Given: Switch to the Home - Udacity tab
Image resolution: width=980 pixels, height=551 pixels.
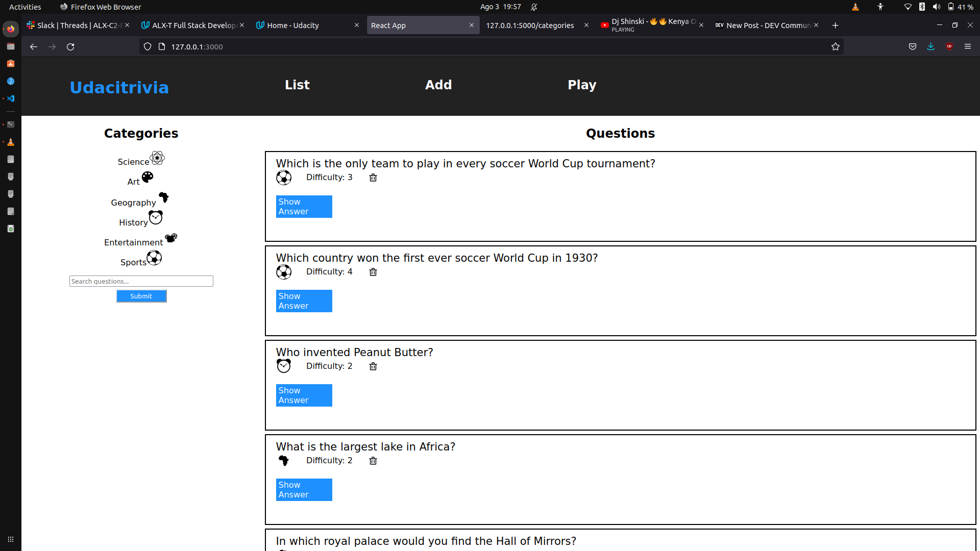Looking at the screenshot, I should (x=308, y=25).
